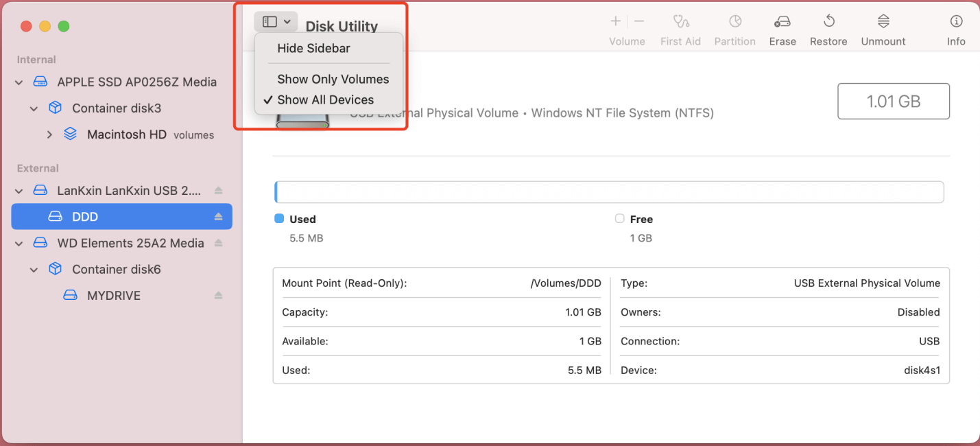980x446 pixels.
Task: Eject the LanKxin USB drive
Action: coord(218,191)
